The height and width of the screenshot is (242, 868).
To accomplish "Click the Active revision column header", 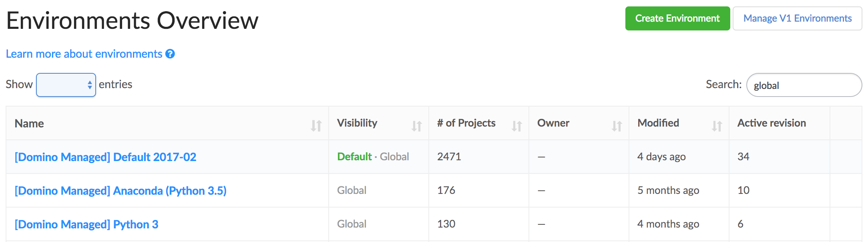I will (779, 123).
